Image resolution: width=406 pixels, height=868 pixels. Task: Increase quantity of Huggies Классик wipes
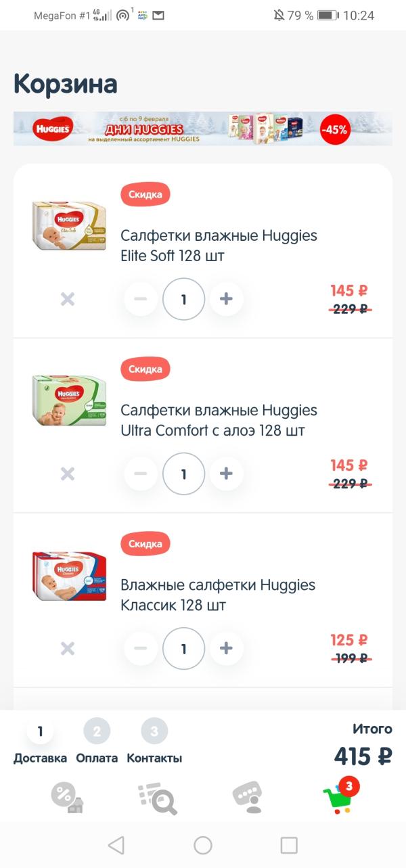click(x=226, y=648)
